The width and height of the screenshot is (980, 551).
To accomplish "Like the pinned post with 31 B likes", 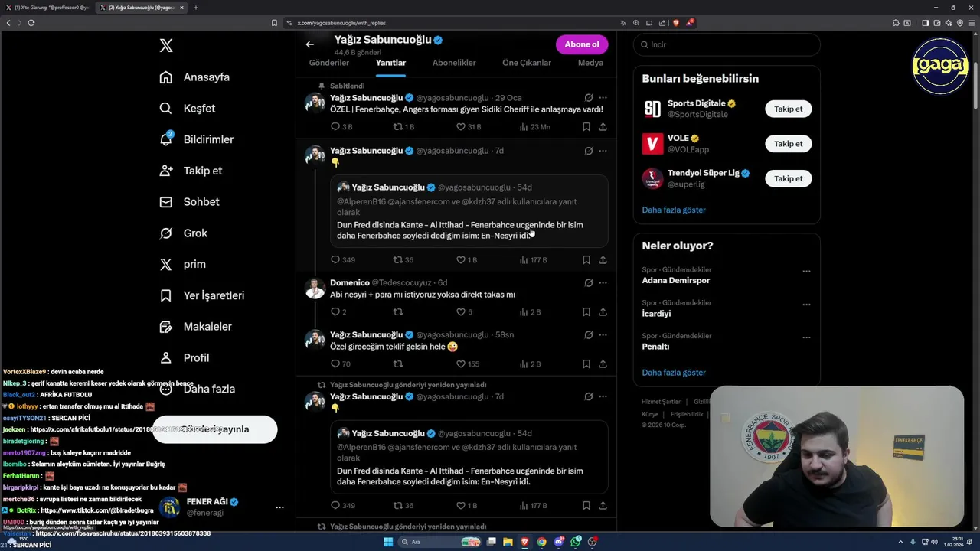I will 461,127.
